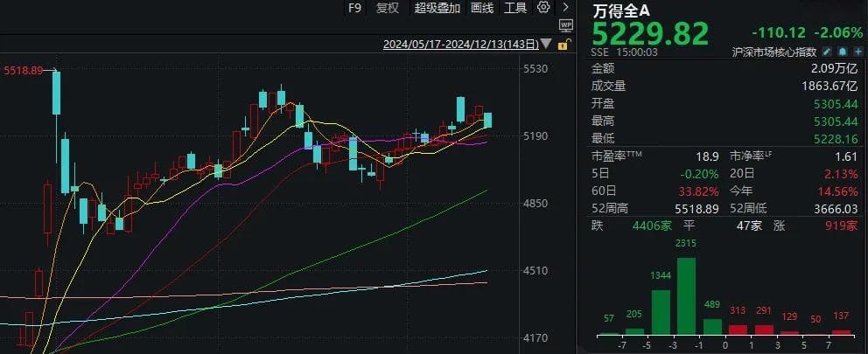
Task: Open the 工具 tools menu
Action: (514, 8)
